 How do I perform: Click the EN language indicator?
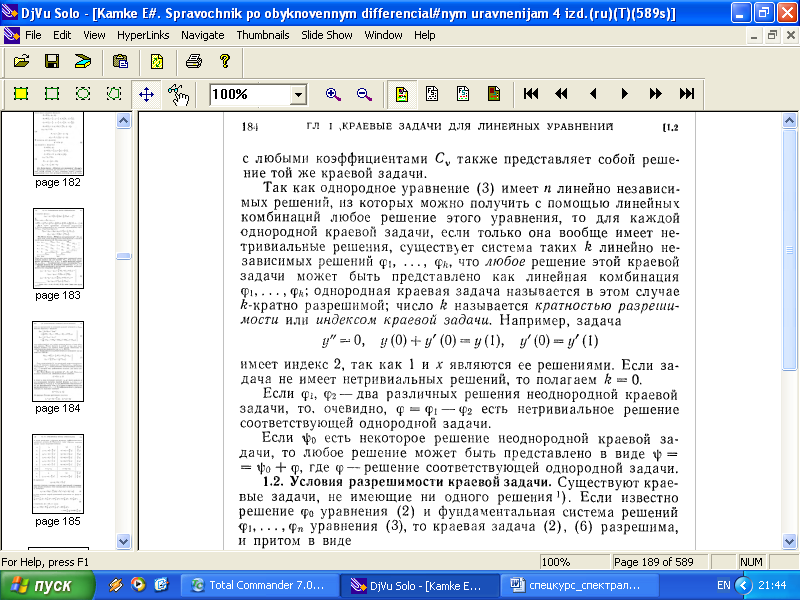723,585
